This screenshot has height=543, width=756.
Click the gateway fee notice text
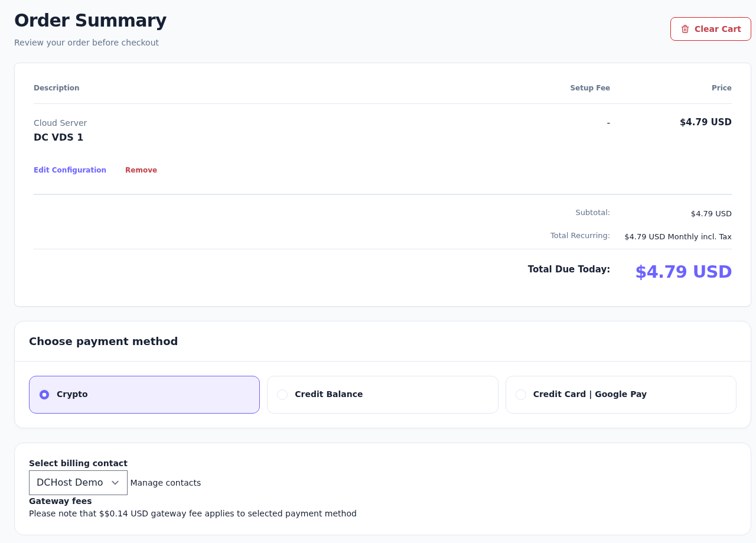[193, 514]
